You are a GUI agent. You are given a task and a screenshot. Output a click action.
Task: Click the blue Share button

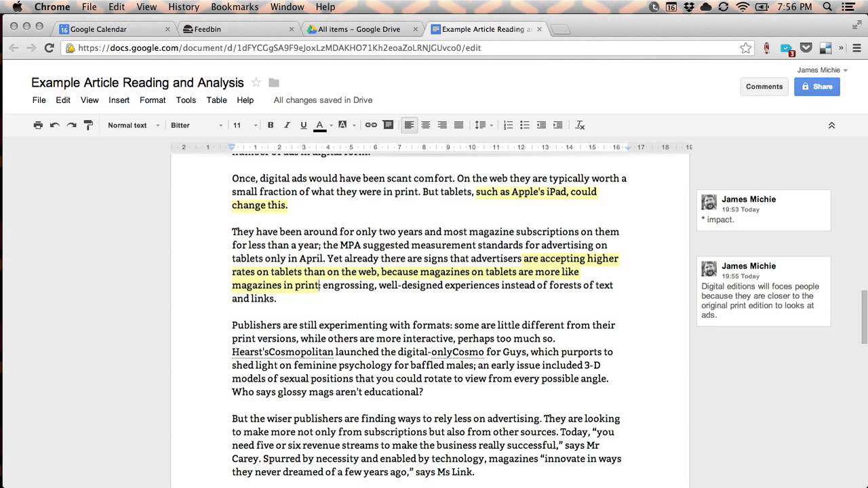pyautogui.click(x=816, y=86)
